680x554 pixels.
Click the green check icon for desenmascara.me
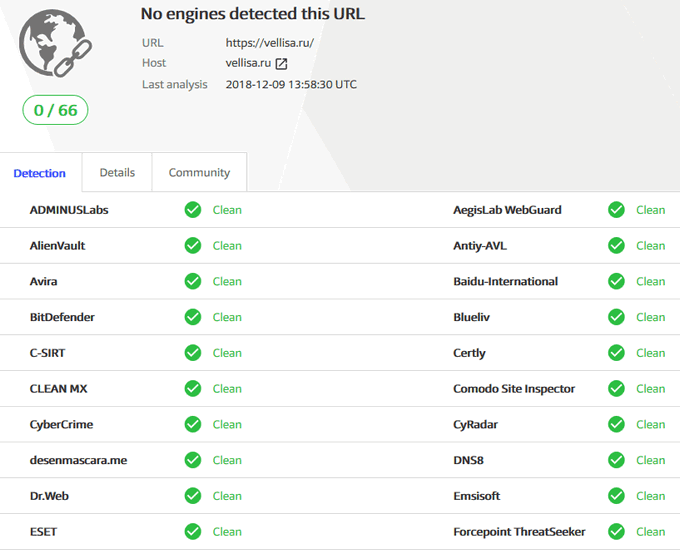(x=193, y=460)
